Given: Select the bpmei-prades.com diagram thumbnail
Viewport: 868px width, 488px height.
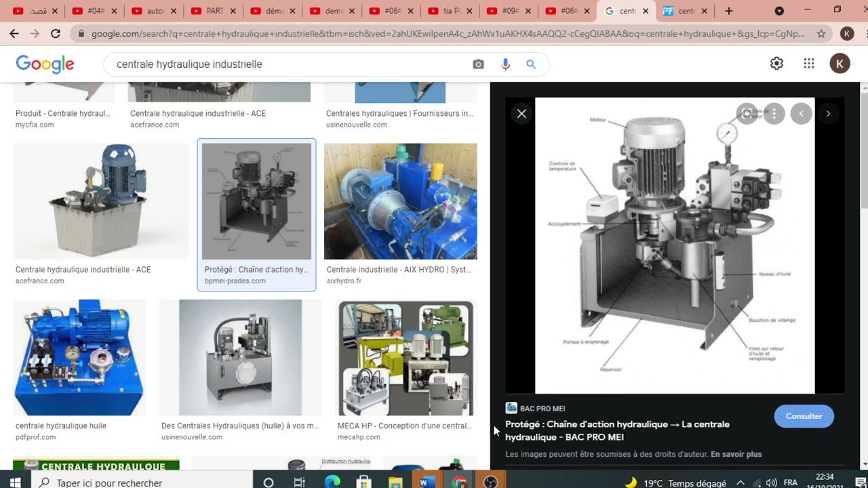Looking at the screenshot, I should (x=256, y=201).
